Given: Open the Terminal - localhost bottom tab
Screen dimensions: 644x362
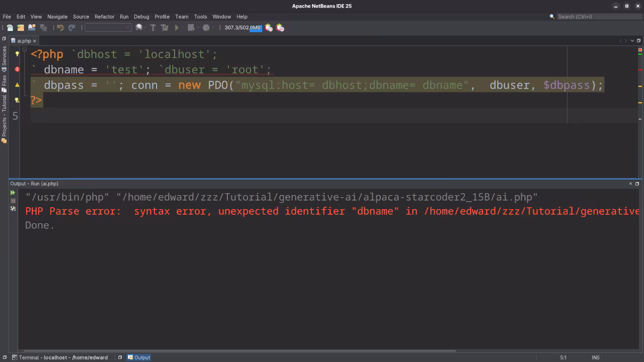Looking at the screenshot, I should pos(60,357).
